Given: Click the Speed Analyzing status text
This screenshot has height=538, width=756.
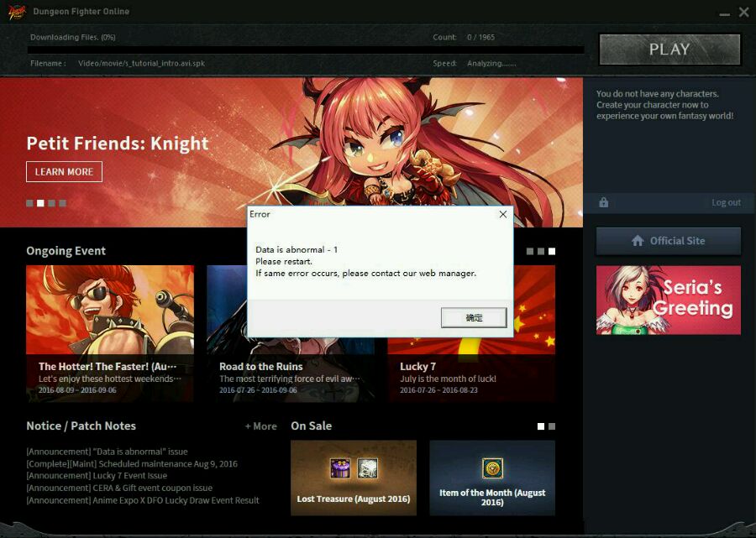Looking at the screenshot, I should (x=491, y=63).
